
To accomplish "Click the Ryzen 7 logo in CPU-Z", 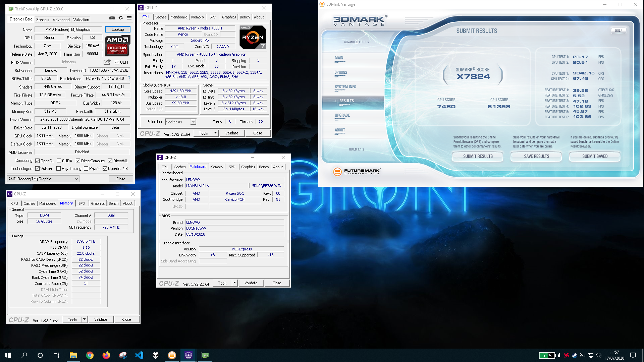I will pos(253,37).
